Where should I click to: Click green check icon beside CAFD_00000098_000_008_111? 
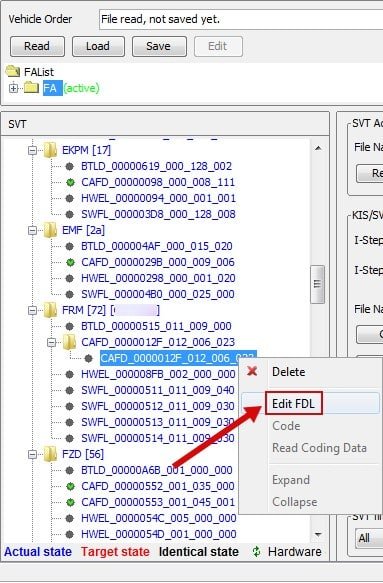[x=70, y=182]
